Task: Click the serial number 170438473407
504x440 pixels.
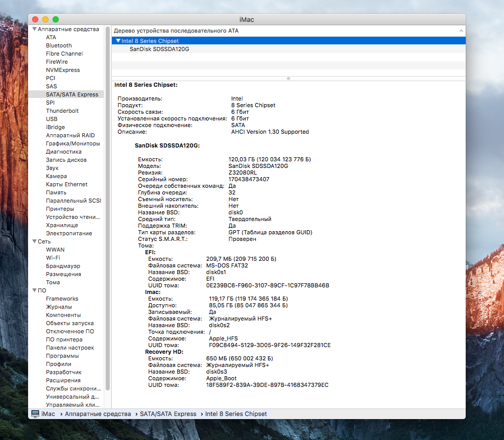Action: (x=249, y=179)
